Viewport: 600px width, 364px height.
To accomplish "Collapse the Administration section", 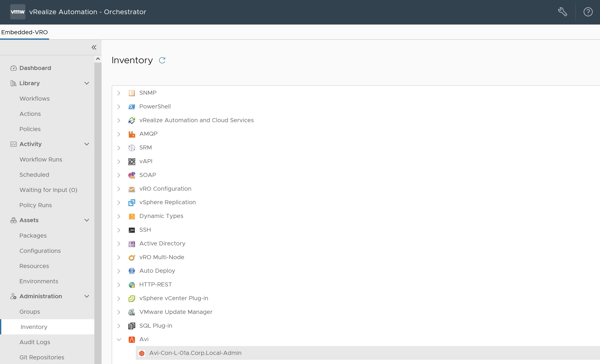I will 87,296.
